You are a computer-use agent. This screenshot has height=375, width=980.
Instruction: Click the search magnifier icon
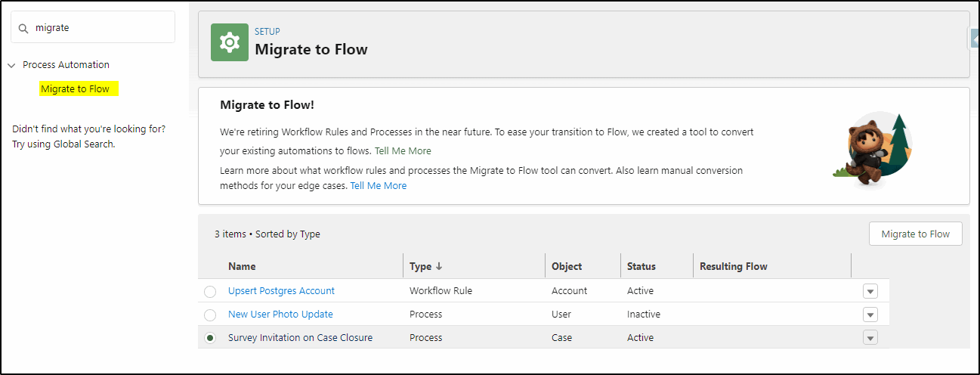click(24, 28)
